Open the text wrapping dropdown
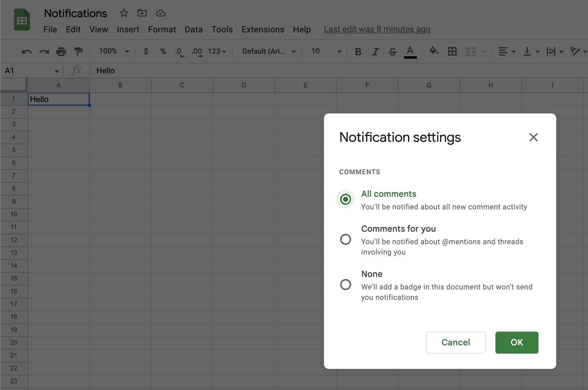The width and height of the screenshot is (588, 390). 555,51
